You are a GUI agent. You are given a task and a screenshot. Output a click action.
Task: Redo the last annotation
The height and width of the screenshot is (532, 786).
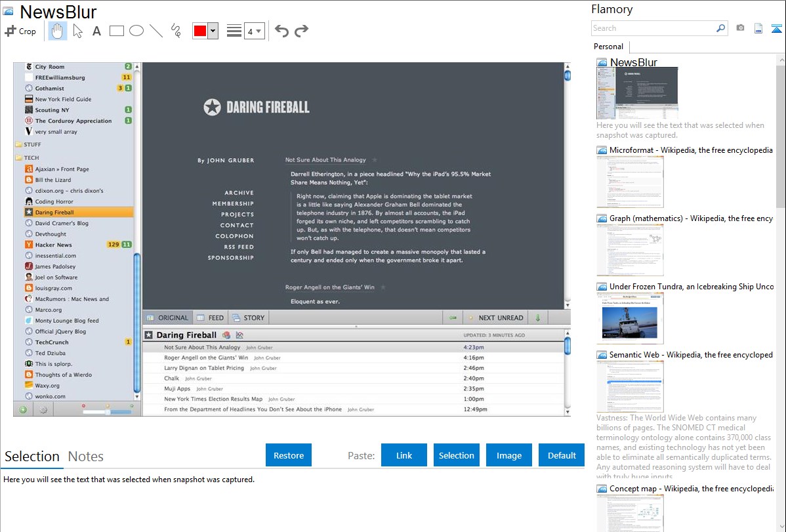coord(301,31)
